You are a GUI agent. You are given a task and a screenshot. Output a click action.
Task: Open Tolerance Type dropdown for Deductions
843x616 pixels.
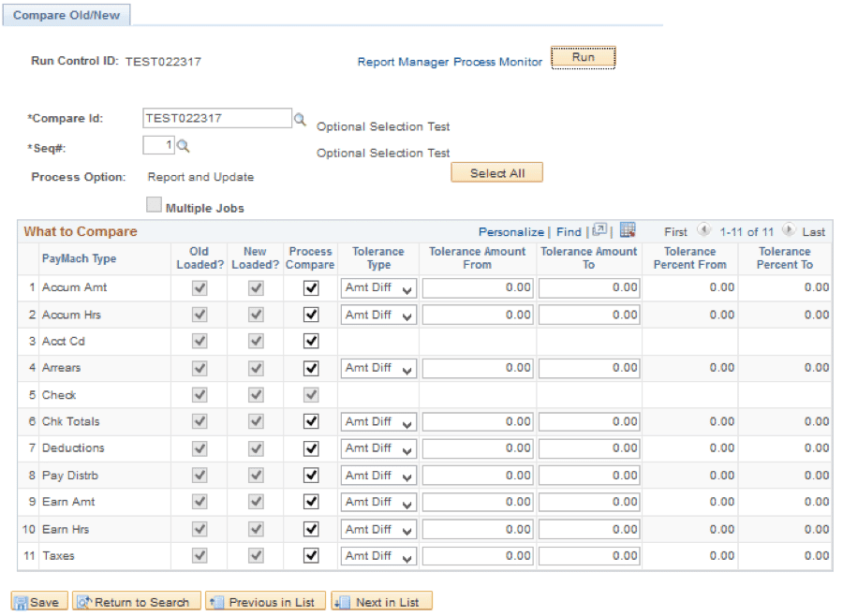pos(378,448)
